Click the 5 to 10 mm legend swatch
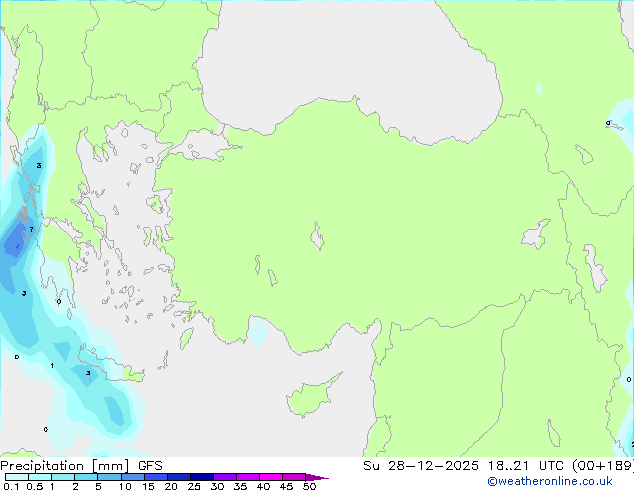Viewport: 634px width, 490px height. click(x=109, y=477)
